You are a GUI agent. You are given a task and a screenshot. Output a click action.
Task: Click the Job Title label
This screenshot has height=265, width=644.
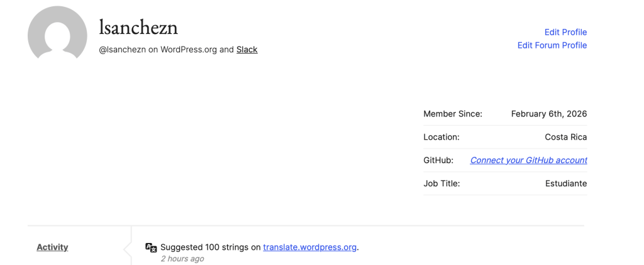tap(441, 184)
